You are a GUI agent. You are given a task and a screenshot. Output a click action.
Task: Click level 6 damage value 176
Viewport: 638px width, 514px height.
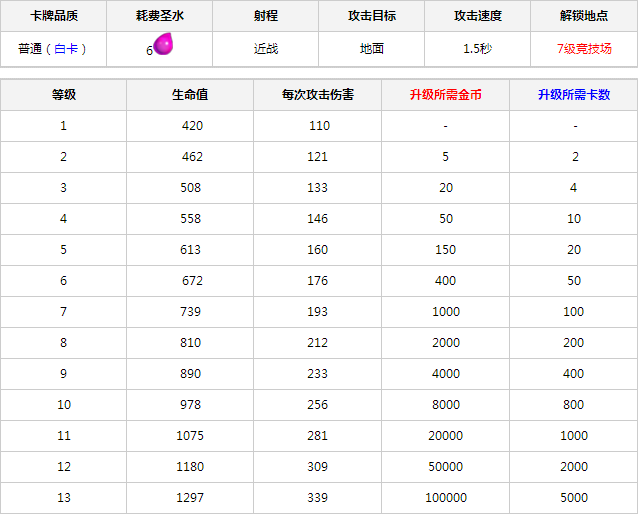click(317, 281)
